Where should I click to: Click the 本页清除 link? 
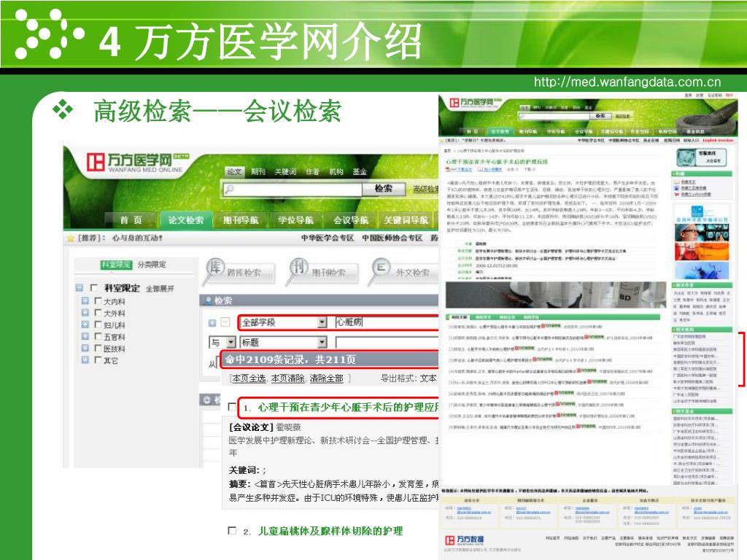[x=287, y=378]
